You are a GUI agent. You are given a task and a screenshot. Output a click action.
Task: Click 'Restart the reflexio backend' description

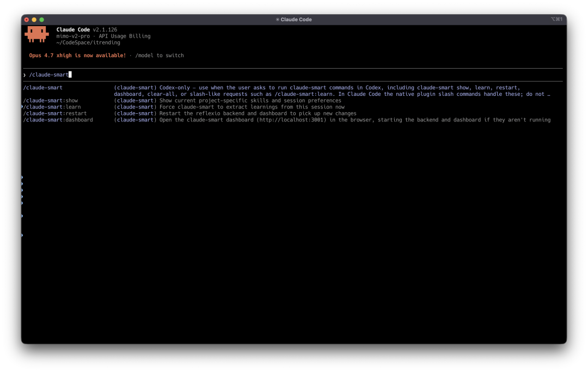[x=258, y=113]
